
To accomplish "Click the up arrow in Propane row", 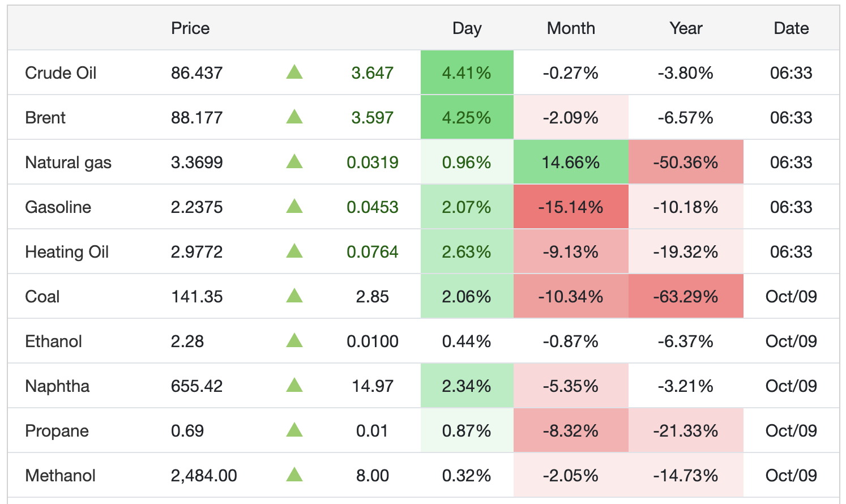I will pos(294,430).
